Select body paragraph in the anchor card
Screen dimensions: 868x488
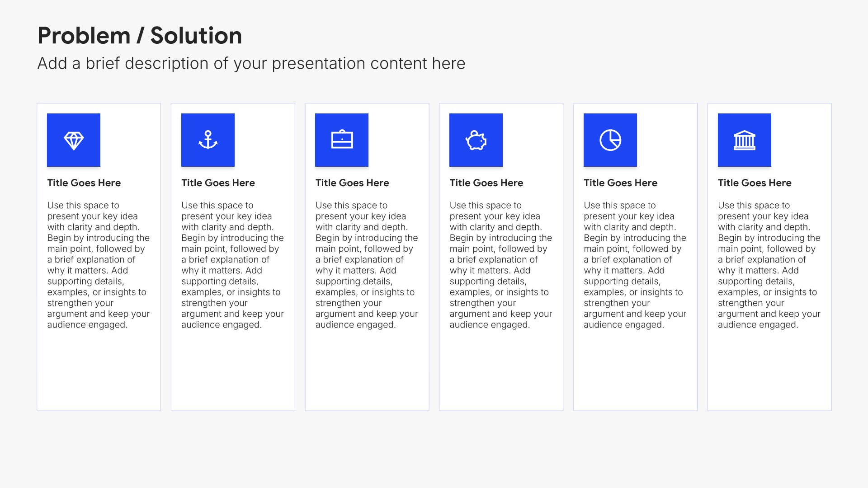click(x=233, y=265)
